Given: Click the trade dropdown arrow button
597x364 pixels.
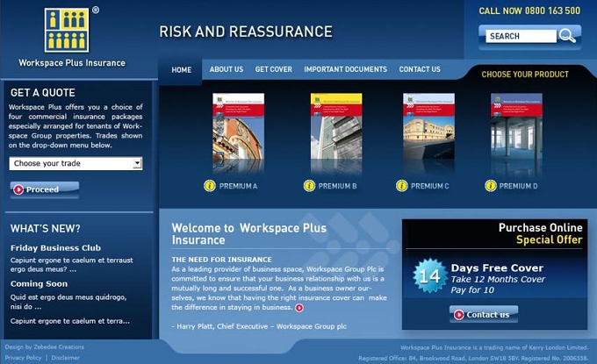Looking at the screenshot, I should pyautogui.click(x=137, y=163).
